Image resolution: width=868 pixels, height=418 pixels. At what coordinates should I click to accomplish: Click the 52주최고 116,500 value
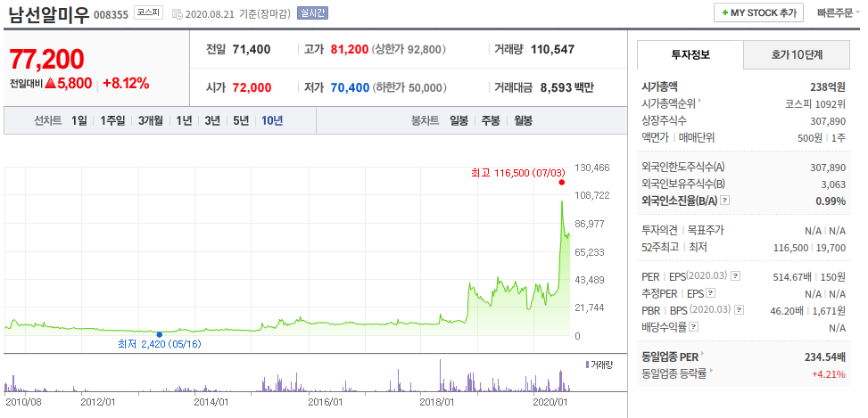[790, 248]
